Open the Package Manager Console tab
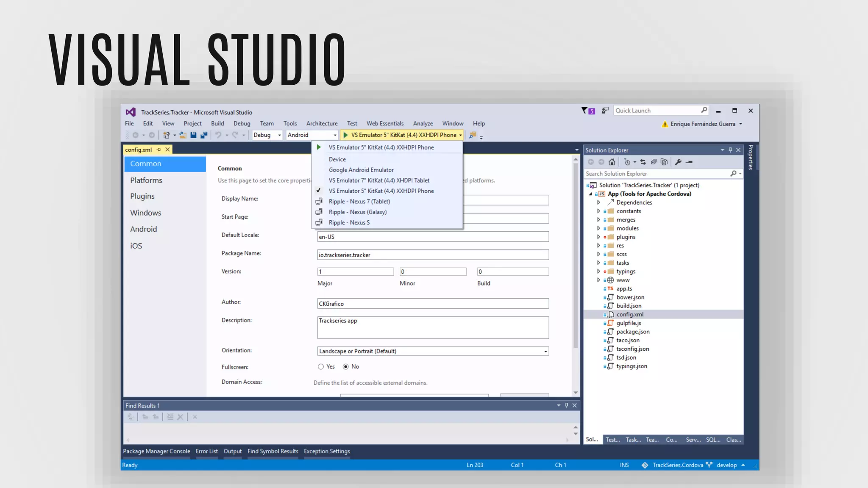The image size is (868, 488). 156,451
